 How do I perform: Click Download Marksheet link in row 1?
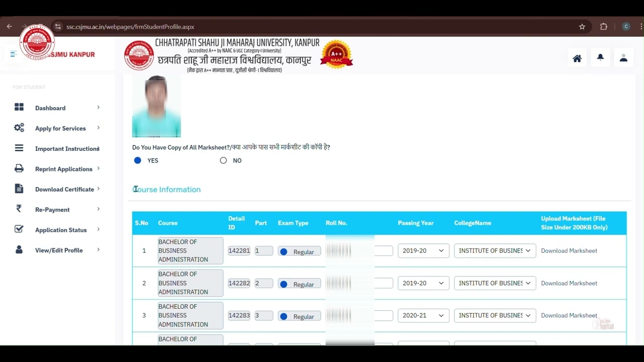(569, 251)
